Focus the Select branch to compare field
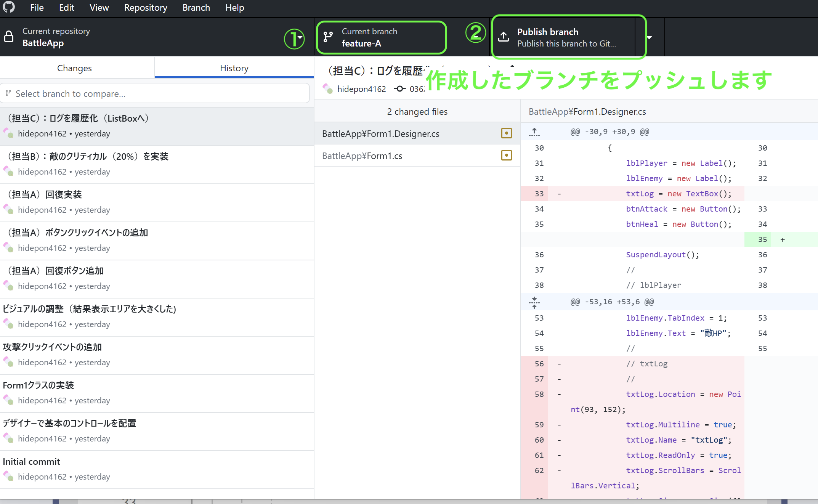The width and height of the screenshot is (818, 504). coord(155,93)
